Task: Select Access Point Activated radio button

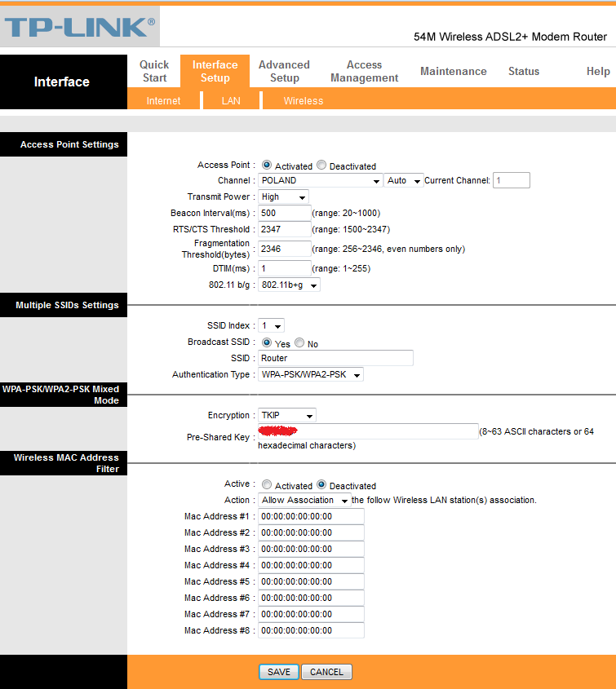Action: pos(267,165)
